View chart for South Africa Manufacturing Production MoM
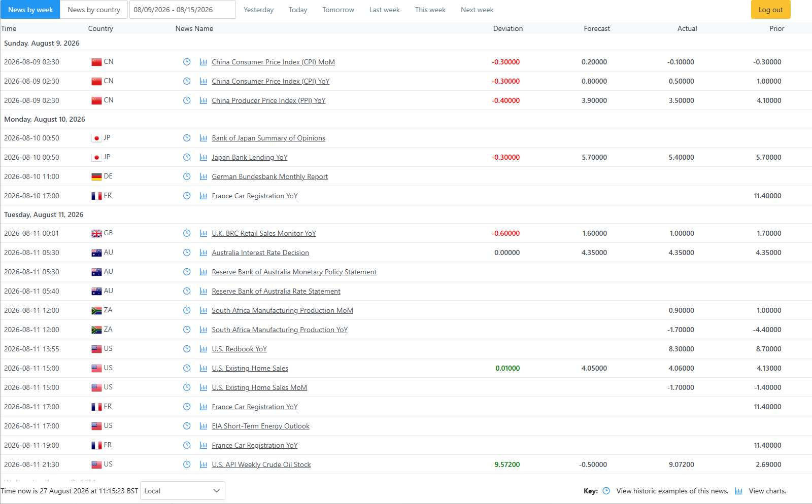Image resolution: width=812 pixels, height=504 pixels. 204,310
